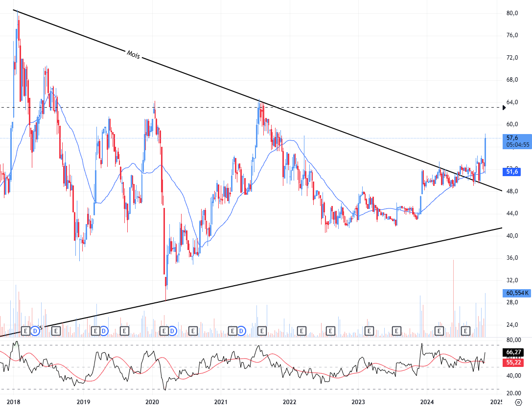The image size is (532, 409).
Task: Click the 20,00 RSI scale label
Action: (514, 393)
